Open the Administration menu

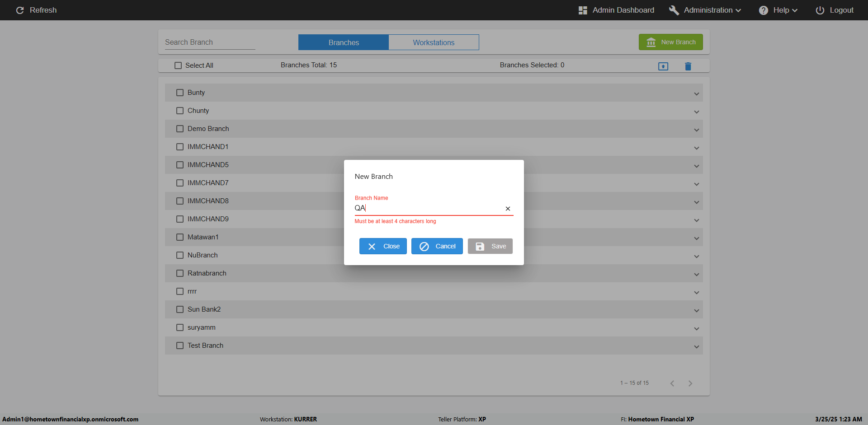(705, 10)
